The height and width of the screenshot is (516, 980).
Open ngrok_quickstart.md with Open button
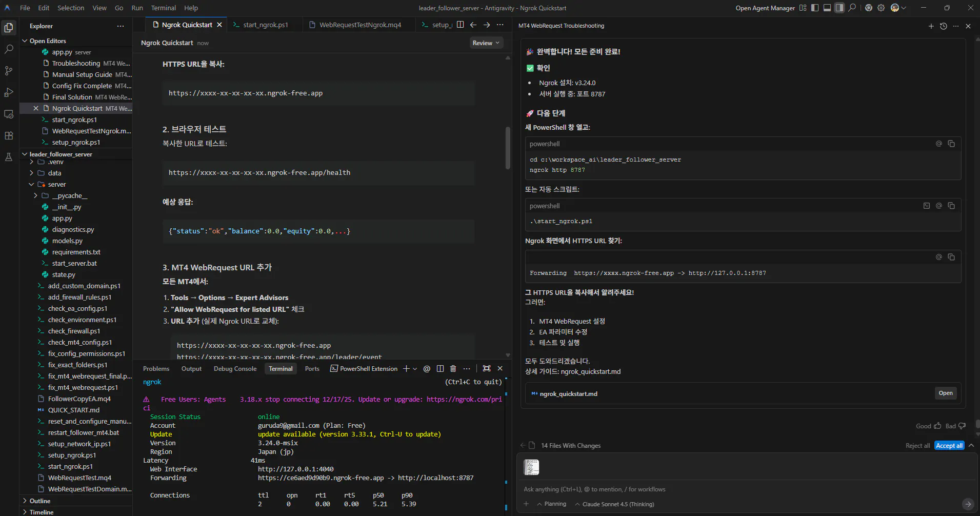click(x=946, y=393)
